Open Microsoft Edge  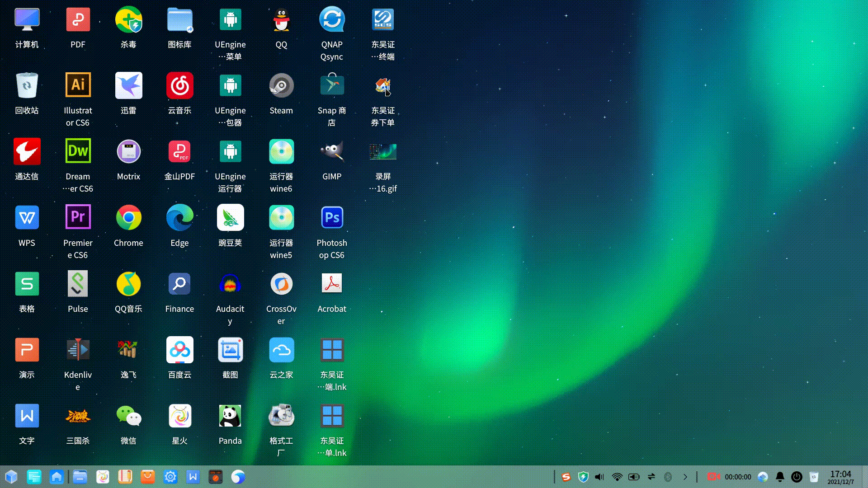click(x=179, y=218)
